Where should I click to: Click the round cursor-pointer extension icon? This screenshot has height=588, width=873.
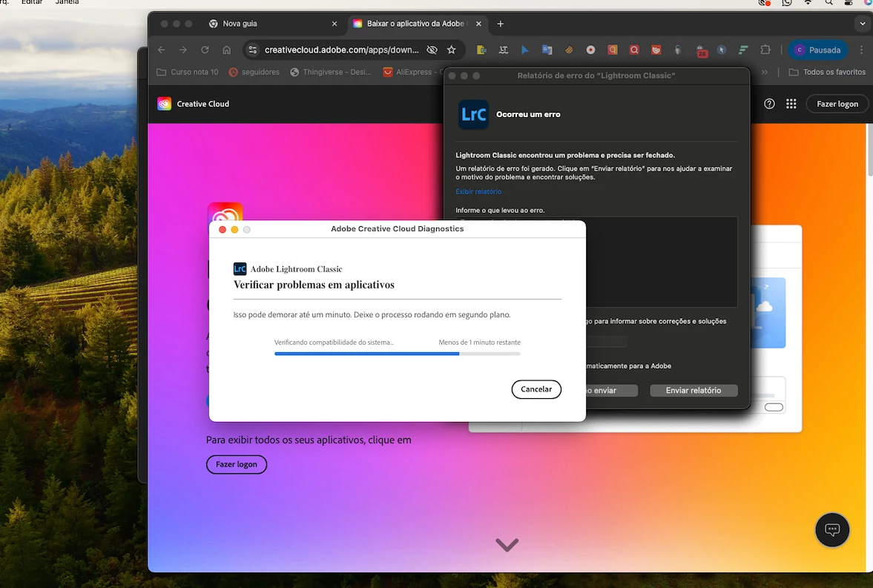(x=722, y=50)
